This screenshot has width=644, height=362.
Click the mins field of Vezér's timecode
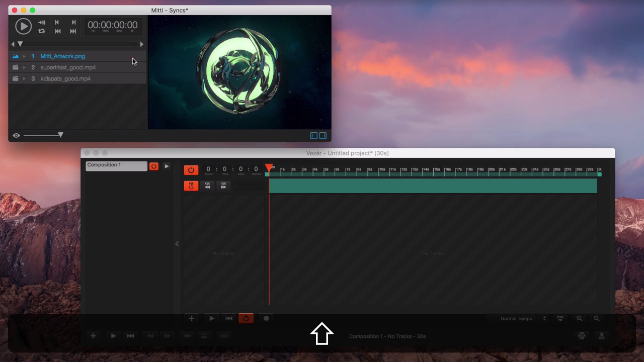tap(225, 169)
